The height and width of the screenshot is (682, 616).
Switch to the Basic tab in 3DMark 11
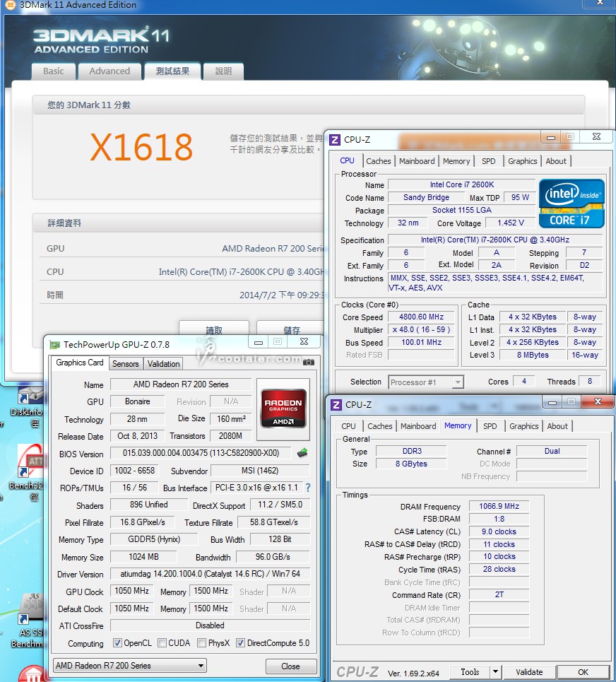coord(54,71)
